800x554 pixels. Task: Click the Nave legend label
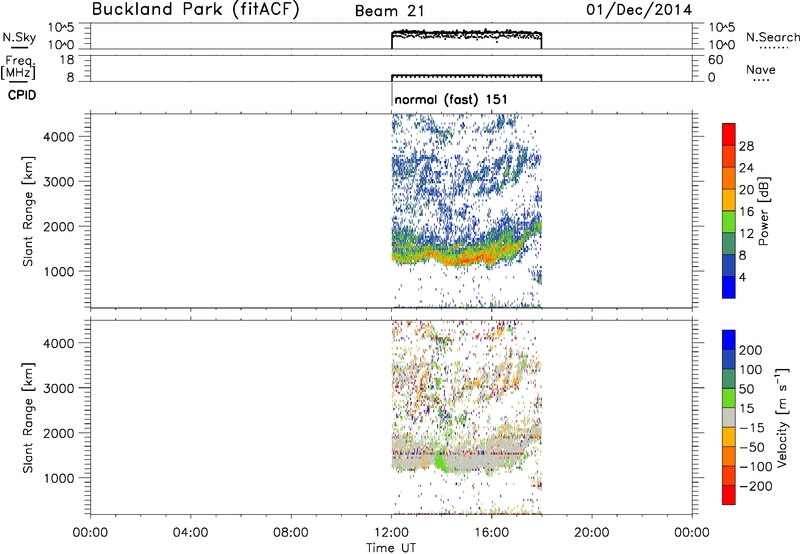pos(761,69)
